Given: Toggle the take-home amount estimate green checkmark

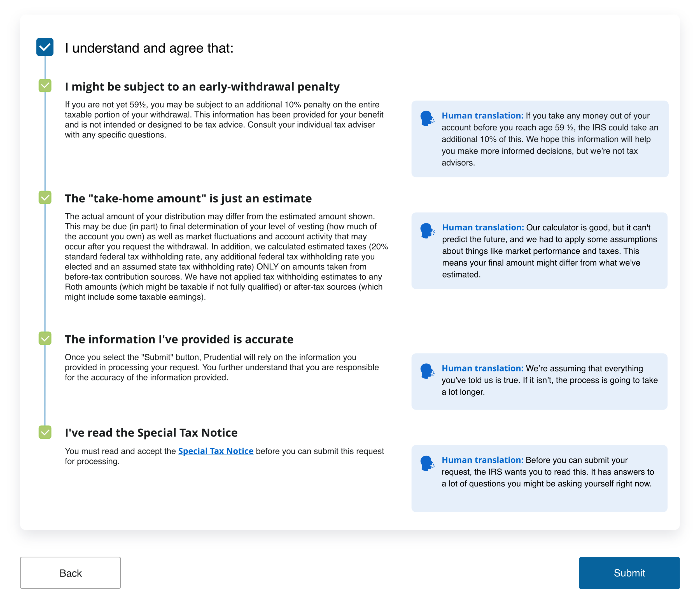Looking at the screenshot, I should coord(45,197).
